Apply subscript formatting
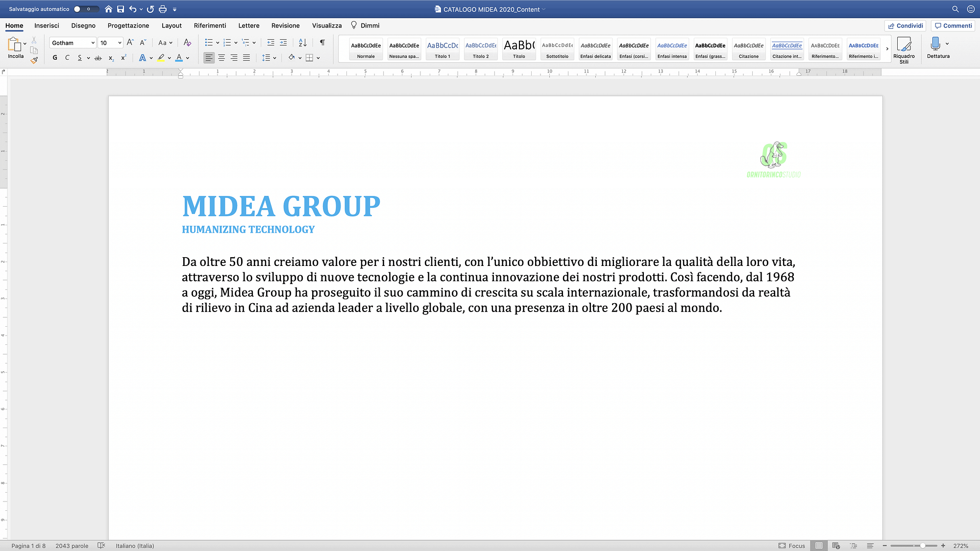980x551 pixels. pyautogui.click(x=111, y=58)
